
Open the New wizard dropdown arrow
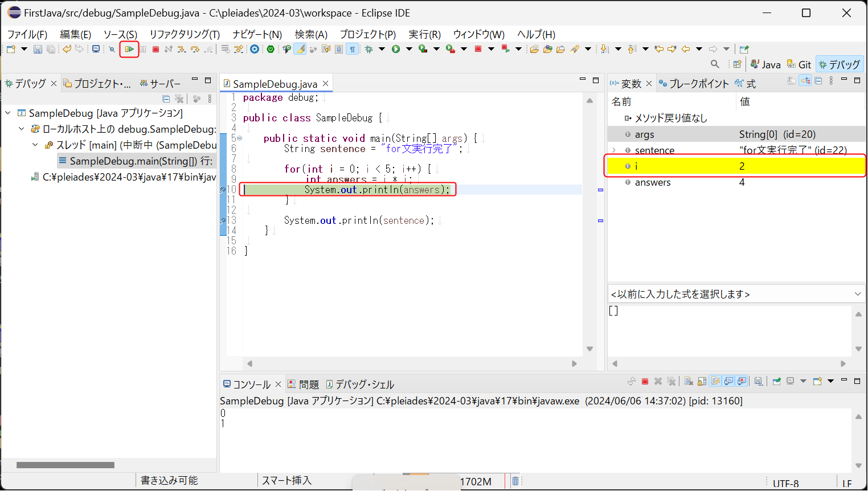(24, 49)
